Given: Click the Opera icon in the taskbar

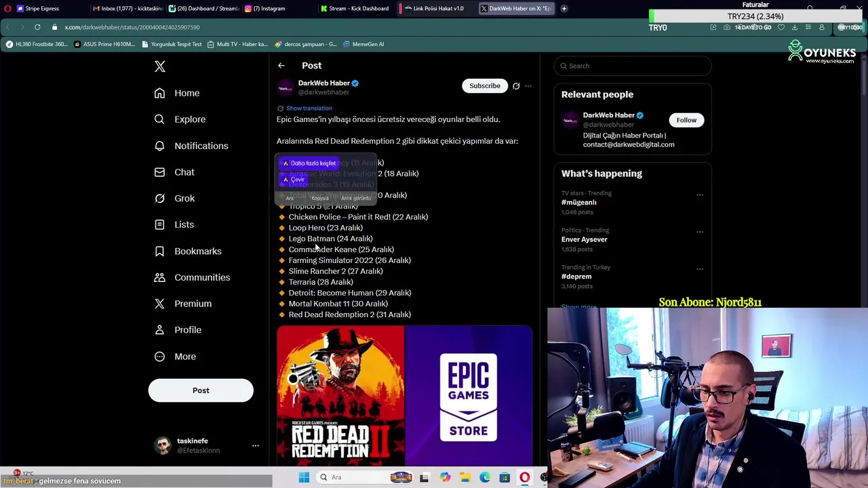Looking at the screenshot, I should (x=525, y=478).
